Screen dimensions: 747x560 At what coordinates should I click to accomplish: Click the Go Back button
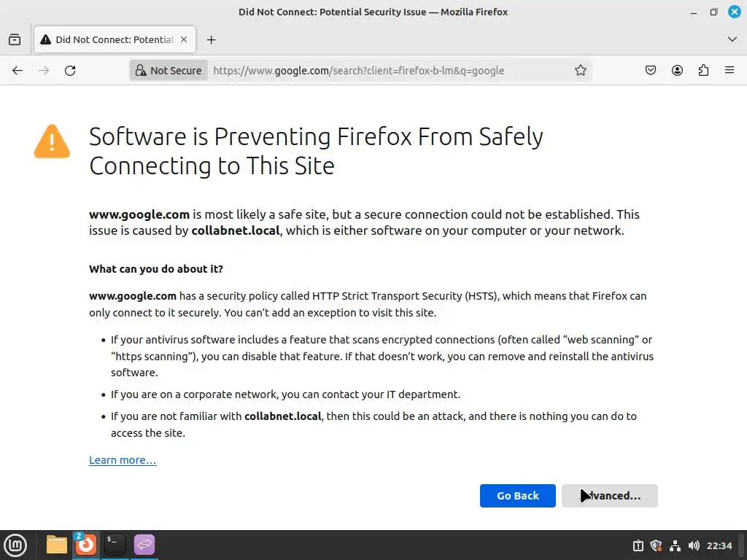pos(518,496)
